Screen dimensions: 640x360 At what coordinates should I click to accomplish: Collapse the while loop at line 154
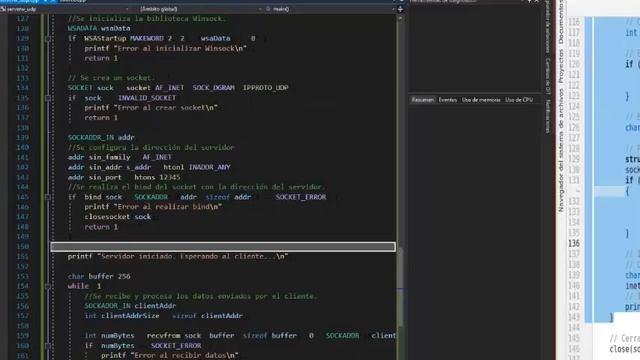[48, 286]
